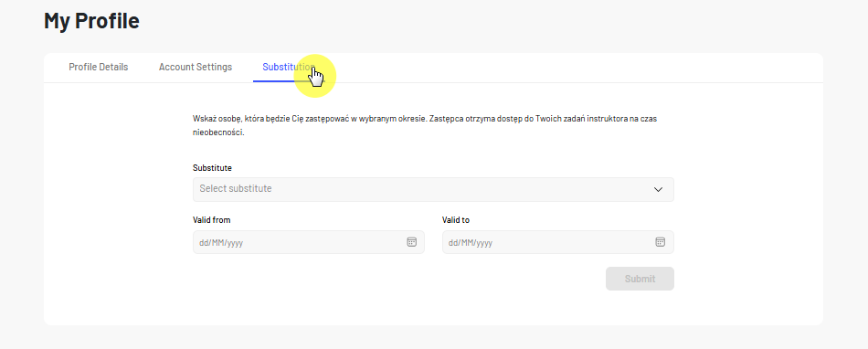Viewport: 868px width, 349px height.
Task: Open the Select substitute dropdown
Action: click(433, 189)
